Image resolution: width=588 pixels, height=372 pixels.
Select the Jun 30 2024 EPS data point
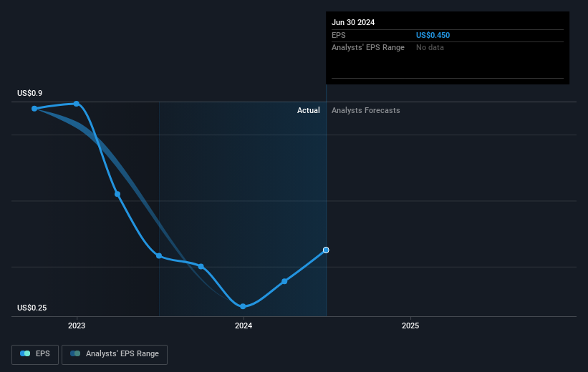[x=326, y=250]
